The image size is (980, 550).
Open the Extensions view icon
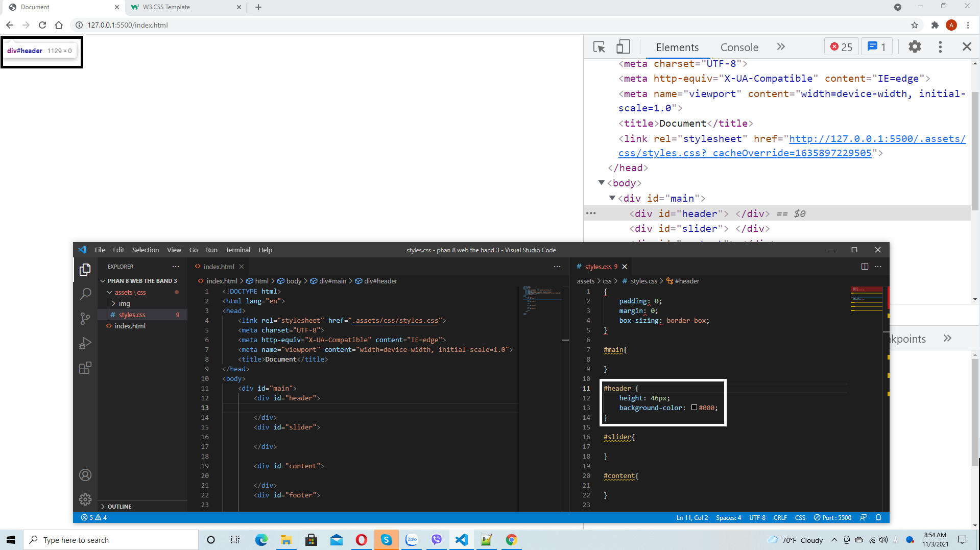(85, 368)
